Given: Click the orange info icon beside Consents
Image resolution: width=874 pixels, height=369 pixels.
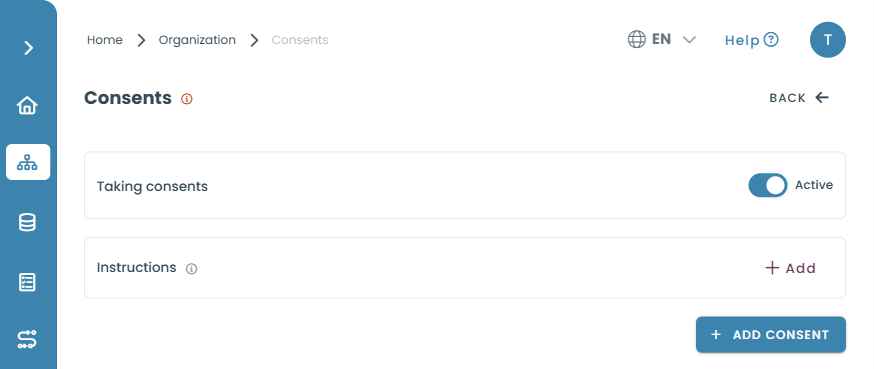Looking at the screenshot, I should click(x=187, y=99).
